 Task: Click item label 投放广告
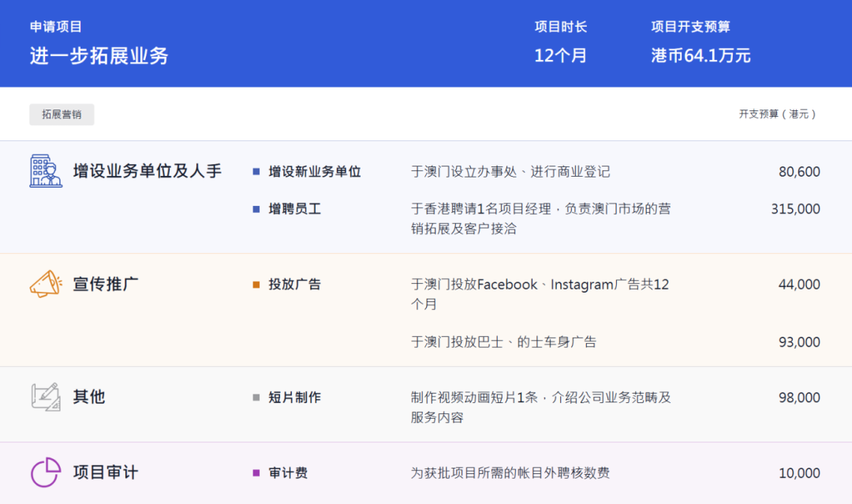294,285
